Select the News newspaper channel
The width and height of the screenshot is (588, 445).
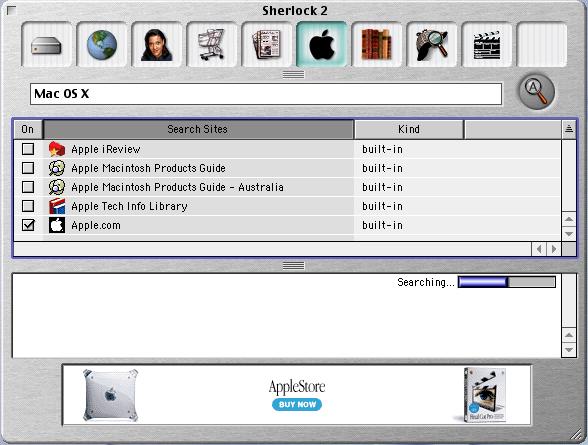[x=267, y=45]
